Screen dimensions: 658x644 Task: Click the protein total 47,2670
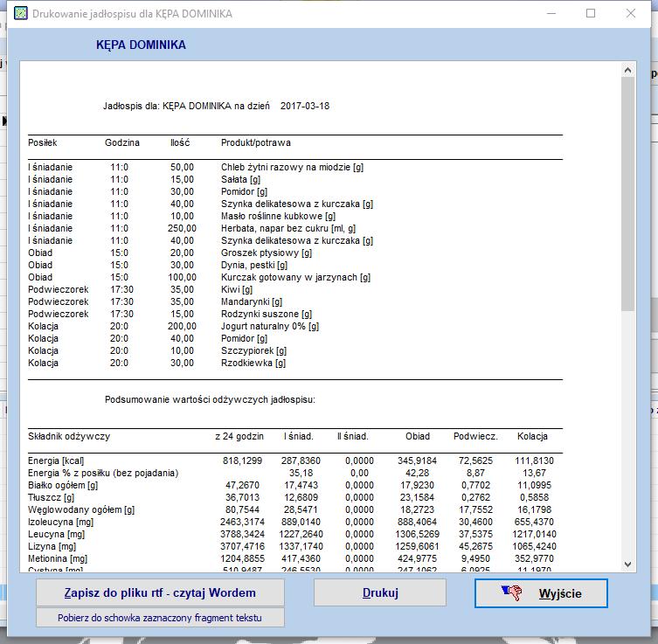(x=243, y=486)
